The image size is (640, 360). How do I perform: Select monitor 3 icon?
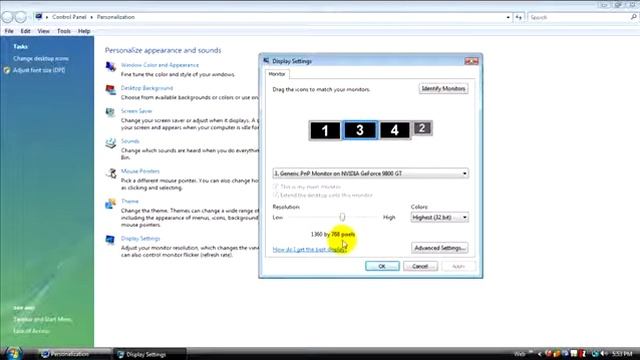point(360,130)
